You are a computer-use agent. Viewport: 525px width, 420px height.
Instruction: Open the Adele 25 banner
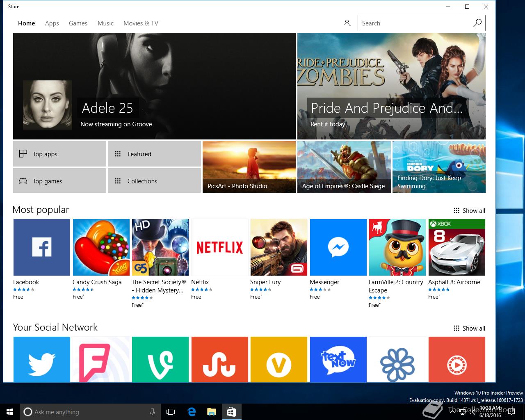[x=154, y=86]
